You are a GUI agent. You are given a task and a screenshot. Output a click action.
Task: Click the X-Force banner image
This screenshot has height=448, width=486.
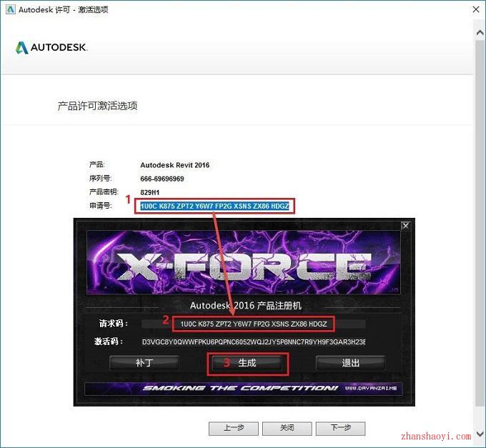(x=243, y=262)
